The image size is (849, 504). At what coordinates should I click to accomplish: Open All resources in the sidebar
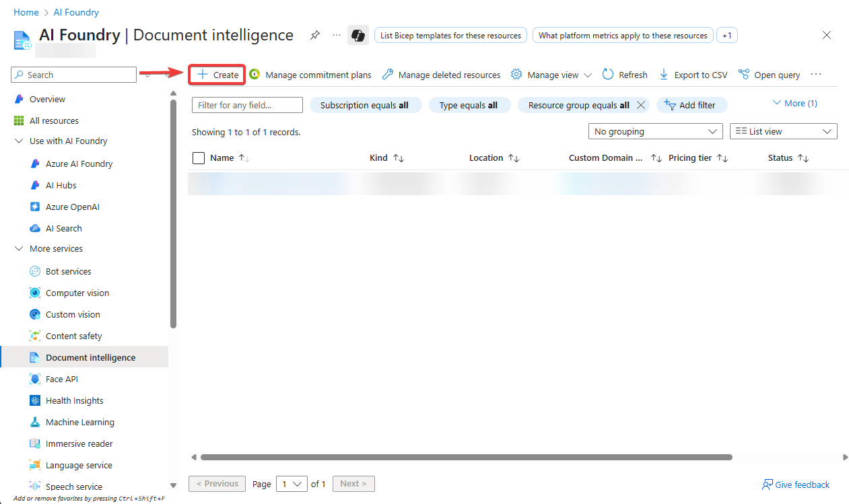[x=54, y=120]
